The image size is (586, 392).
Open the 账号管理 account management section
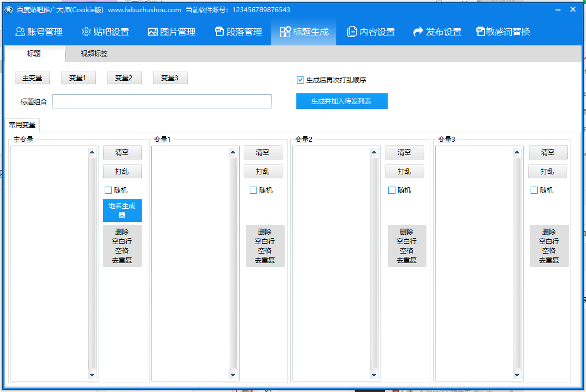tap(39, 32)
